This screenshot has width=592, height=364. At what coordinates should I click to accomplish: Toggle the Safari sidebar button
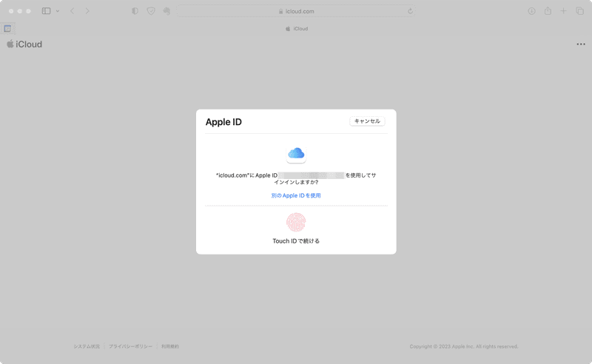(46, 11)
